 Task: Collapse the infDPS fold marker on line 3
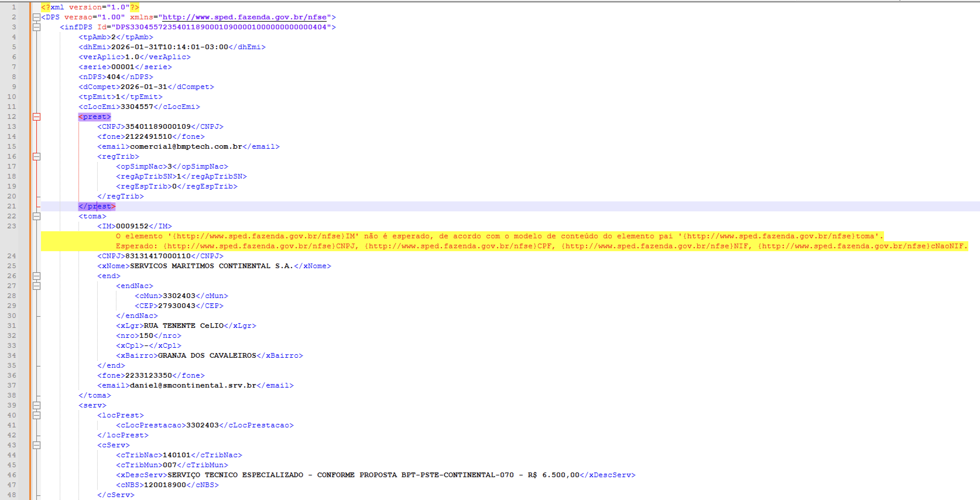[x=37, y=27]
